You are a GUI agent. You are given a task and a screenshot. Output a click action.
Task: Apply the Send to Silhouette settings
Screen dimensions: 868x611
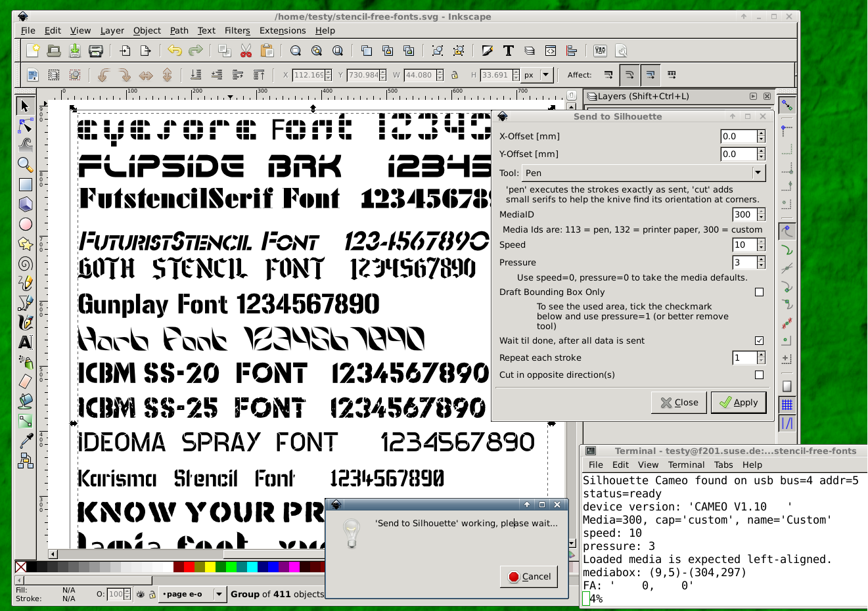click(739, 402)
